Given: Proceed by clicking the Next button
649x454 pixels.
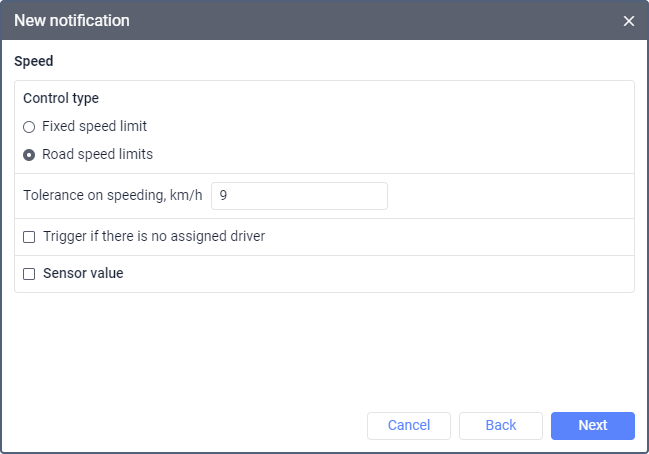Looking at the screenshot, I should coord(592,426).
